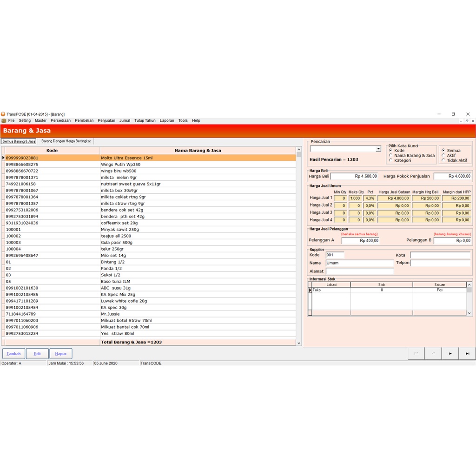The image size is (476, 476).
Task: Click the stock table scroll up arrow
Action: [x=469, y=285]
